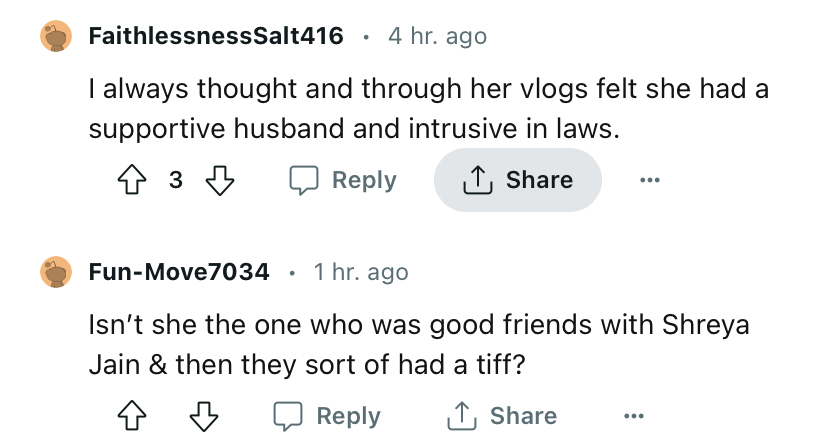Downvote FaithlessnessSalt416's comment
Viewport: 828px width, 443px height.
pos(218,180)
